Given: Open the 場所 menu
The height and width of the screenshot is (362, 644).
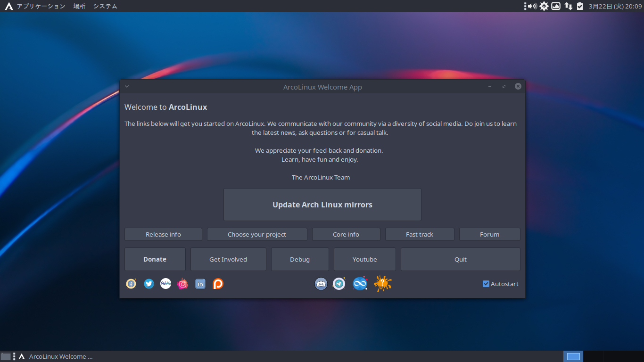Looking at the screenshot, I should 79,6.
